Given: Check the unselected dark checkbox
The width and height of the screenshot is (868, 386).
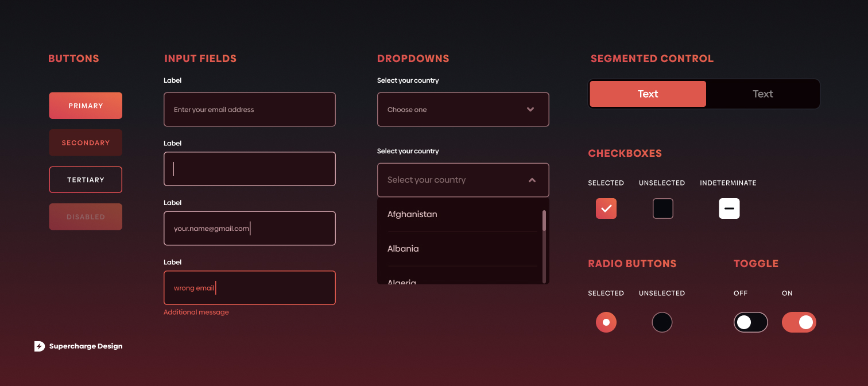Looking at the screenshot, I should click(x=662, y=209).
